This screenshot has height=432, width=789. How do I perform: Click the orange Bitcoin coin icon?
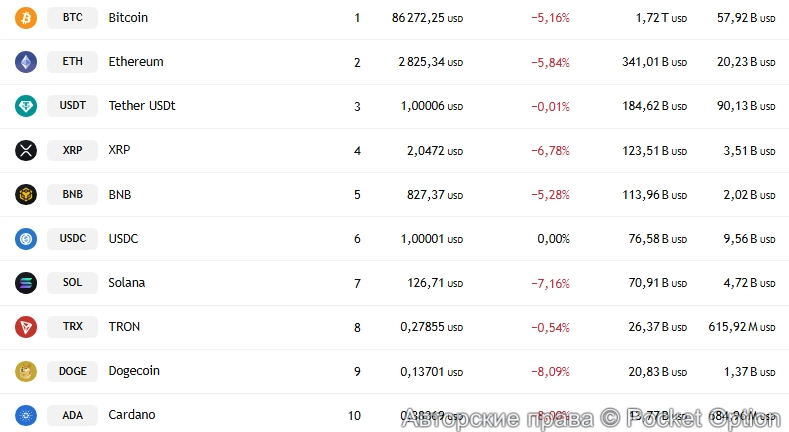(x=26, y=18)
